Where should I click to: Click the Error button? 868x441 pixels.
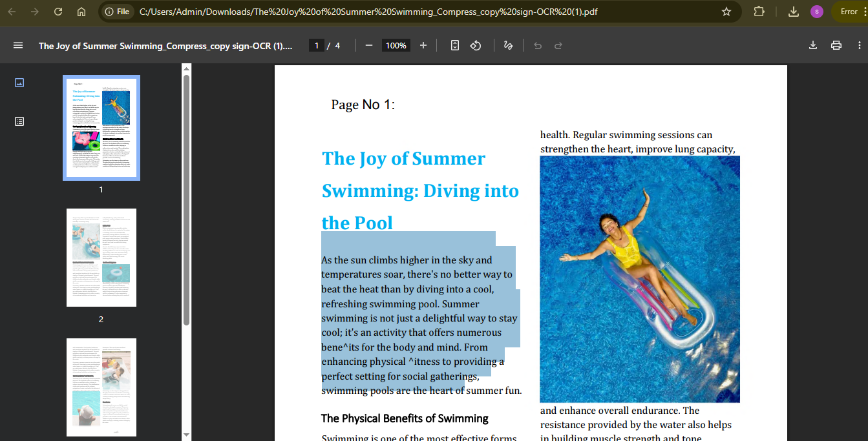pos(848,11)
